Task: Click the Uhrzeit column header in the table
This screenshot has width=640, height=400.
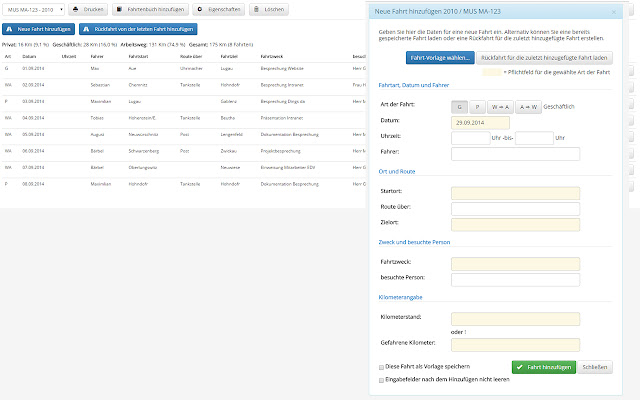Action: click(69, 57)
